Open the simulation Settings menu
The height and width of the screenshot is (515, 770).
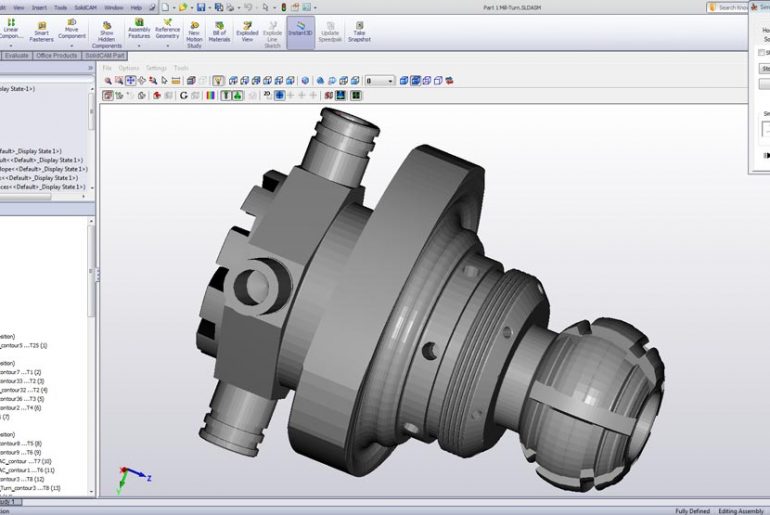(156, 68)
